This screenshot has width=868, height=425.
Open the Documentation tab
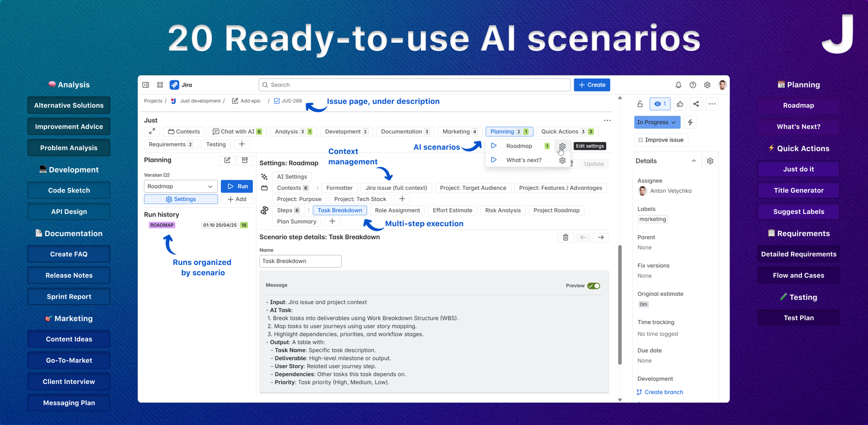coord(405,132)
